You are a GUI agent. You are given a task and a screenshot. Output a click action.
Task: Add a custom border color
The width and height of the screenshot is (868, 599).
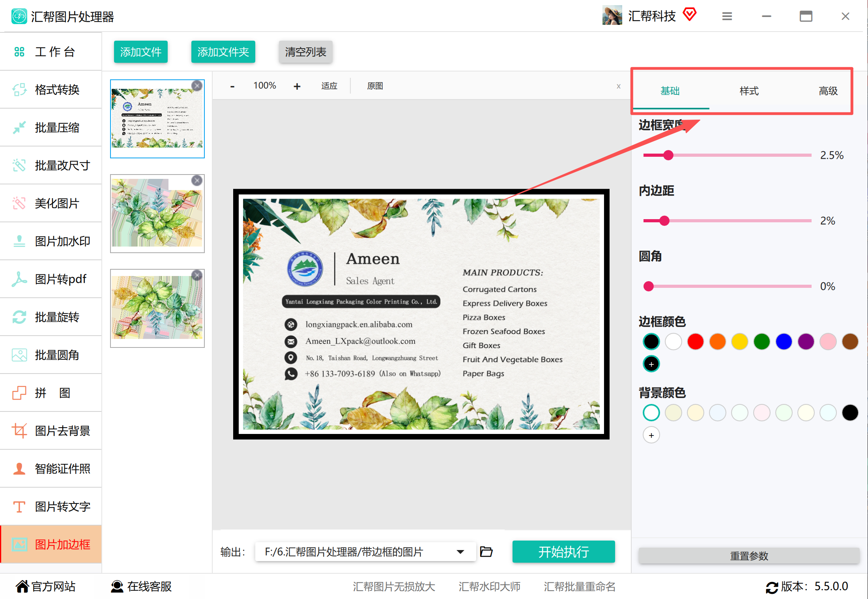pos(651,364)
